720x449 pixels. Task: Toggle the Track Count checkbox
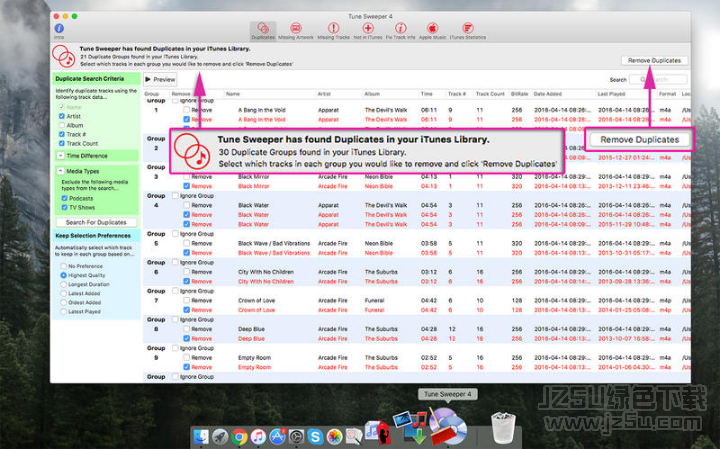tap(62, 143)
